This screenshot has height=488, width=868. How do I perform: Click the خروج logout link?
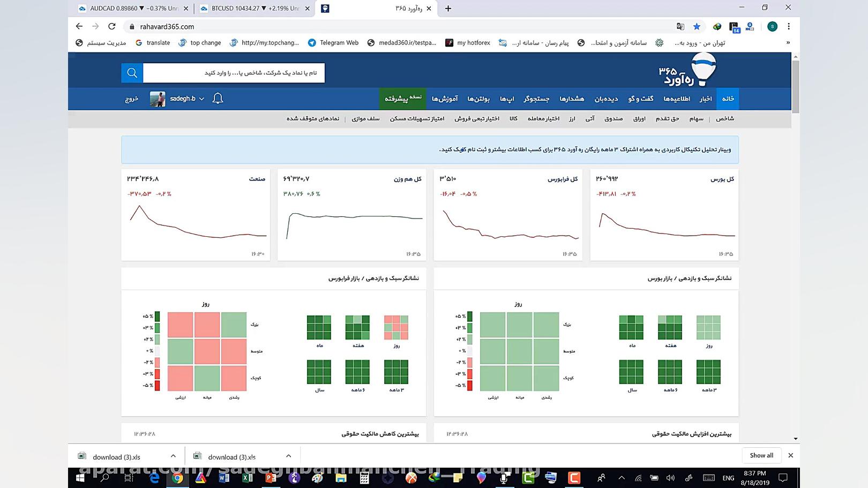tap(132, 99)
